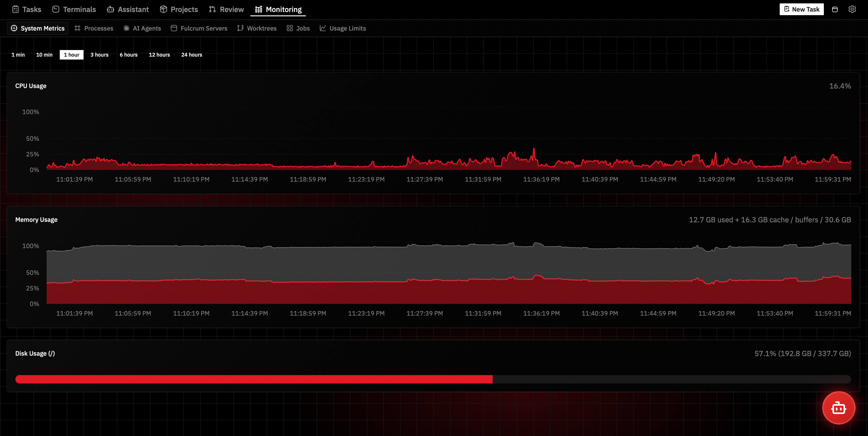Click the System Metrics heading
The width and height of the screenshot is (868, 436).
click(x=37, y=28)
